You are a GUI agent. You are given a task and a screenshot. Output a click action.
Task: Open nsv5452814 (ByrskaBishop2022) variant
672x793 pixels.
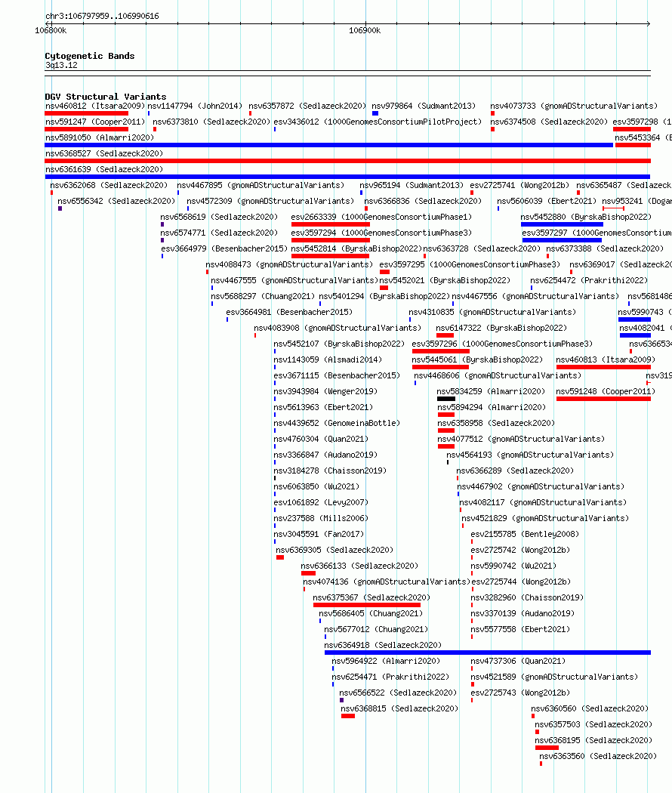[356, 248]
